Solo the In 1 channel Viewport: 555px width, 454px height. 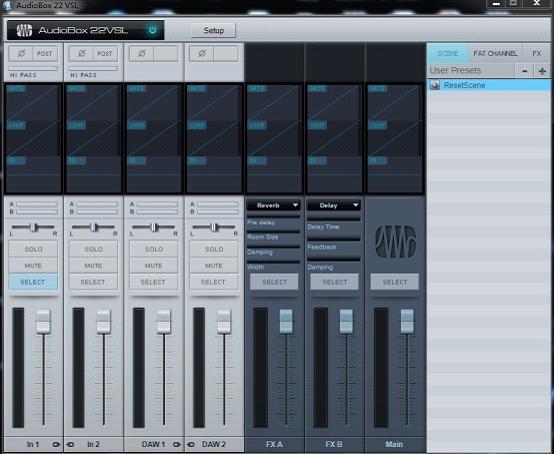33,249
